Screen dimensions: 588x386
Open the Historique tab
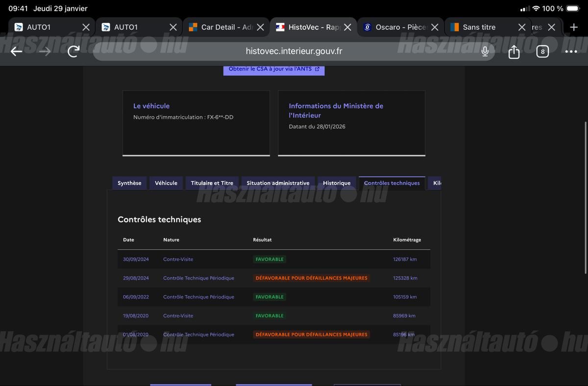pos(337,183)
